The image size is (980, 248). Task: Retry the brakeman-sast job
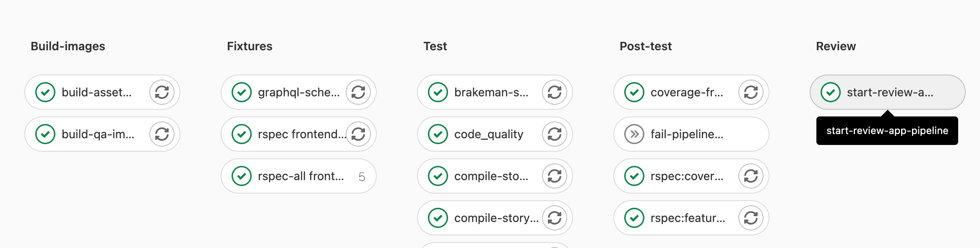pos(554,92)
